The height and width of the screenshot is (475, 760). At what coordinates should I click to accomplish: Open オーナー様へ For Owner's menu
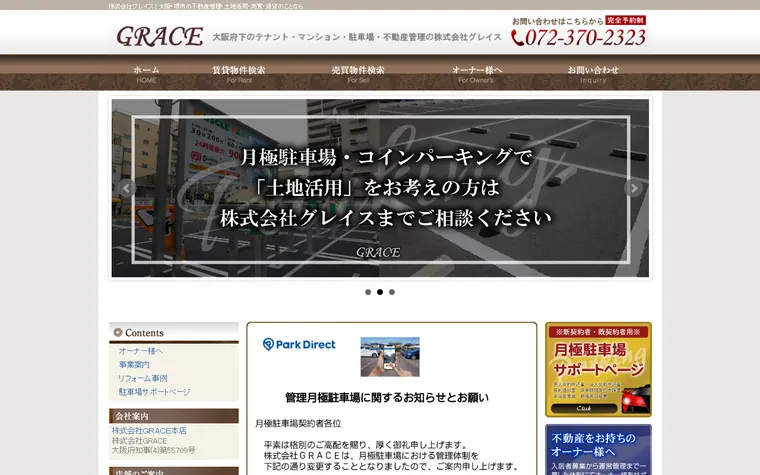point(476,74)
